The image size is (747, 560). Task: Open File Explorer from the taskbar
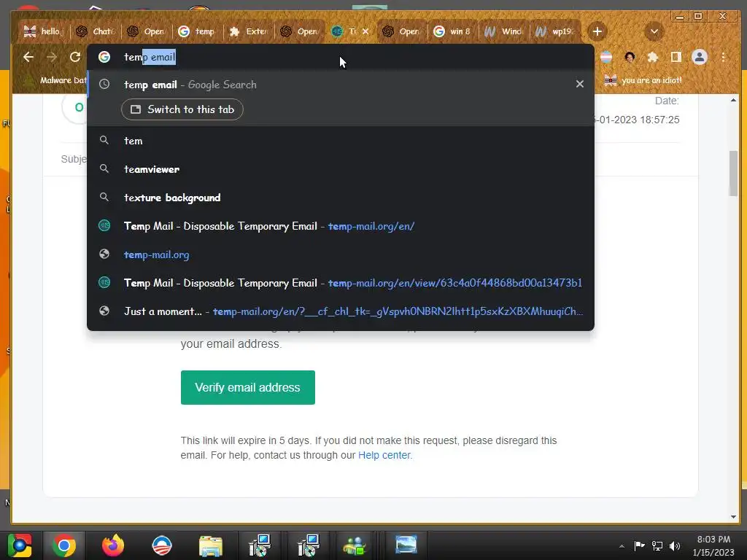(211, 545)
